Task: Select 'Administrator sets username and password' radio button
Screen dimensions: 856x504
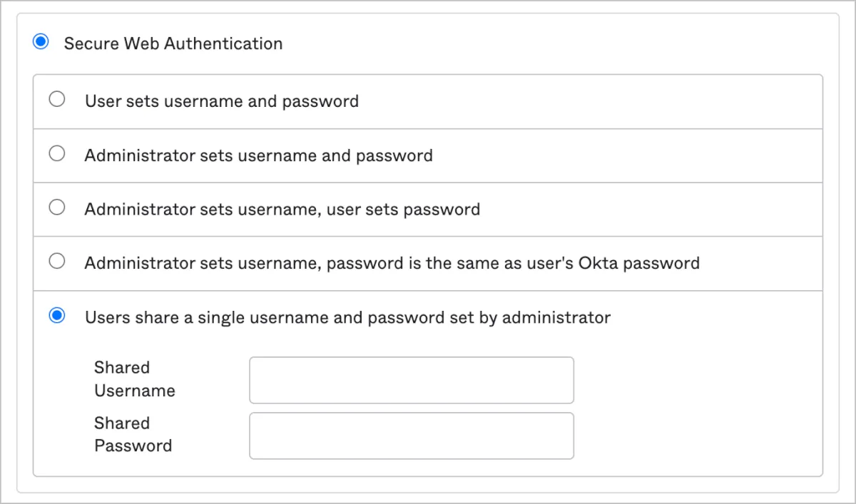Action: pyautogui.click(x=56, y=154)
